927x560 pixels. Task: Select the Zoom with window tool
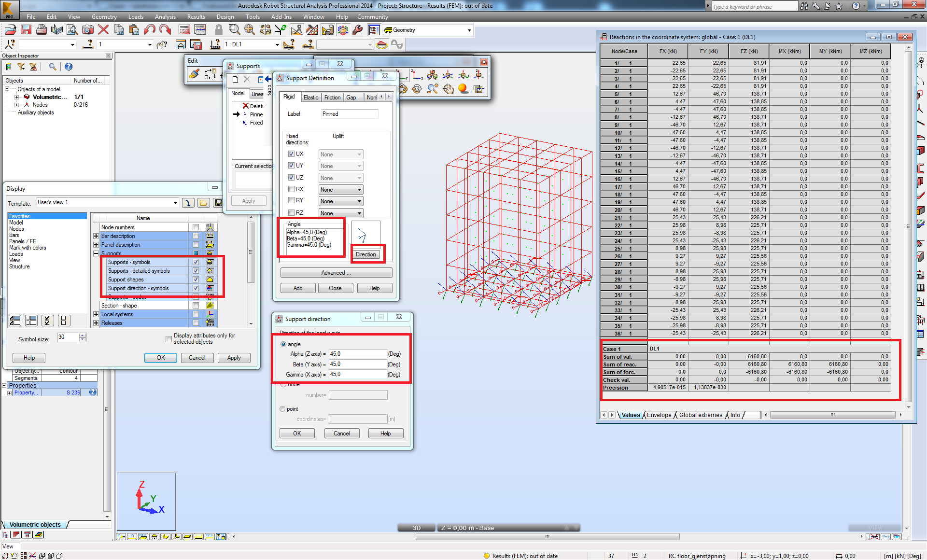[234, 29]
